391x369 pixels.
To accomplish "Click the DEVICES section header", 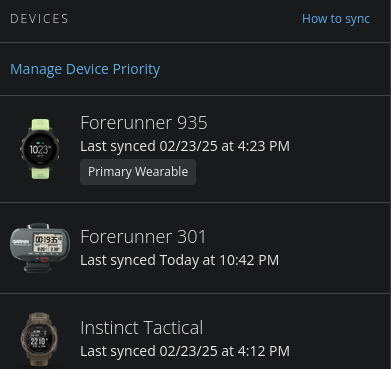I will pos(39,19).
